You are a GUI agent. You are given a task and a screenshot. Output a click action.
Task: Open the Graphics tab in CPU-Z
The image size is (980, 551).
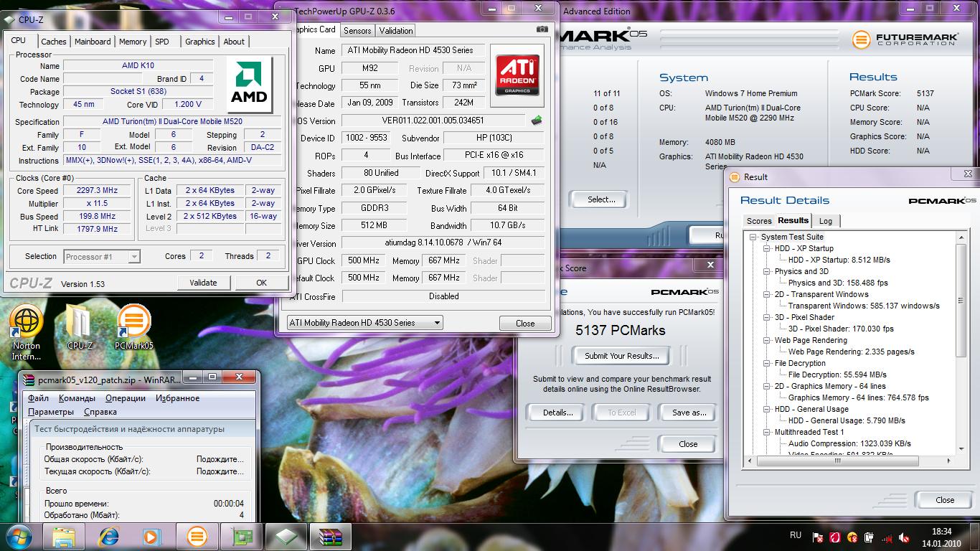tap(200, 42)
